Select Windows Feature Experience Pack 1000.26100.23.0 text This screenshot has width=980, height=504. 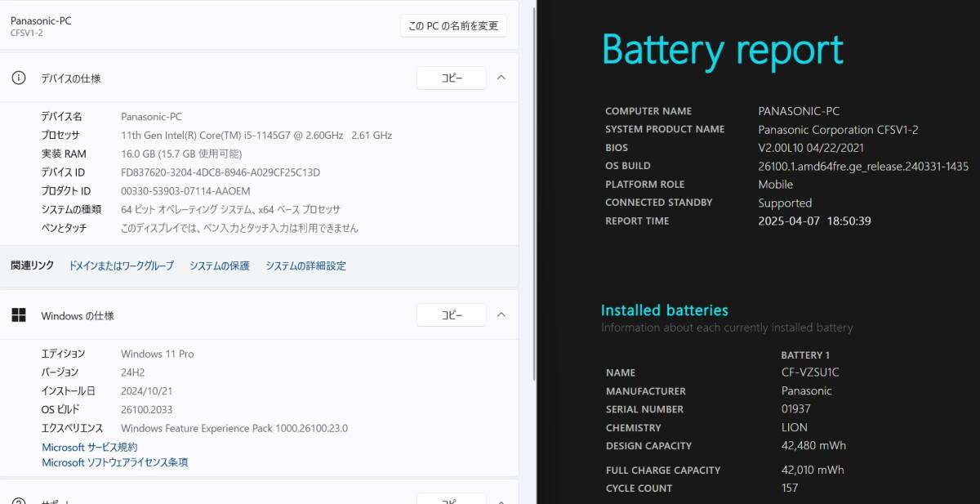click(x=234, y=428)
